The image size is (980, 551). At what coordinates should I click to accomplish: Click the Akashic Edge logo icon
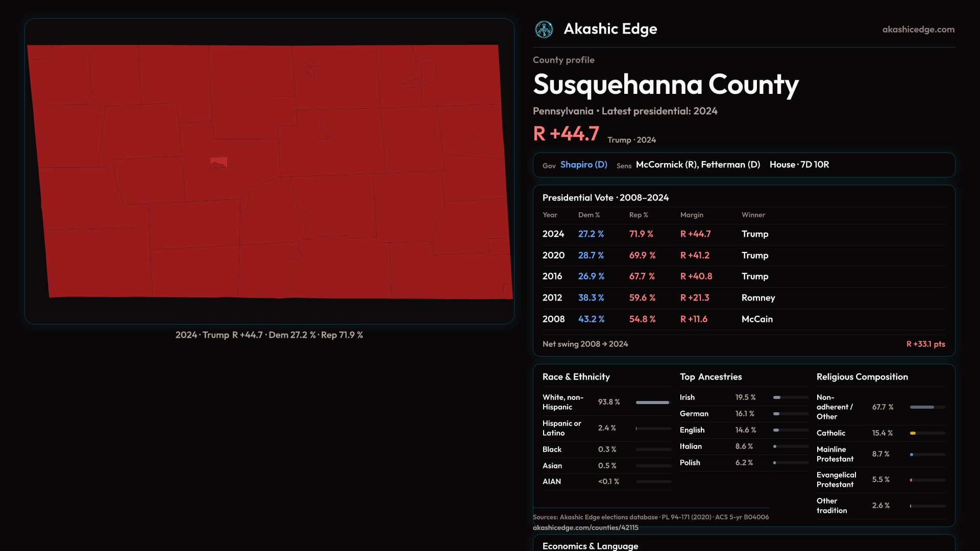click(544, 30)
